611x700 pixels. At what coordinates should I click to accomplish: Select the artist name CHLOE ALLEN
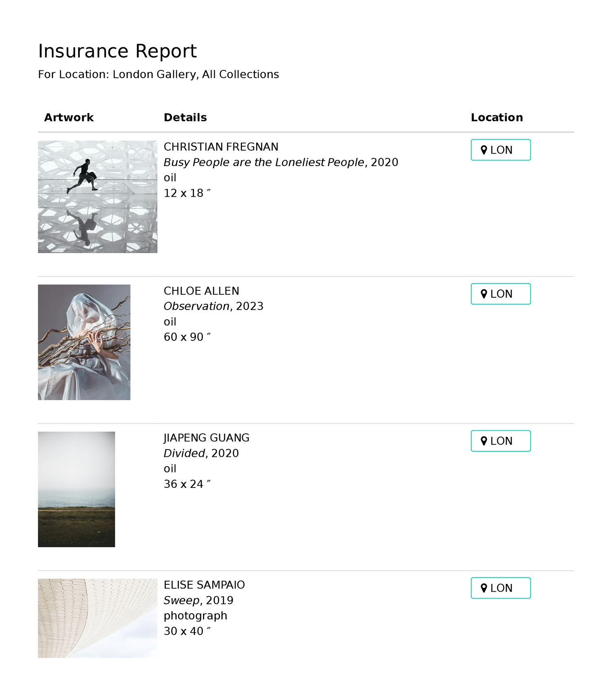click(201, 291)
